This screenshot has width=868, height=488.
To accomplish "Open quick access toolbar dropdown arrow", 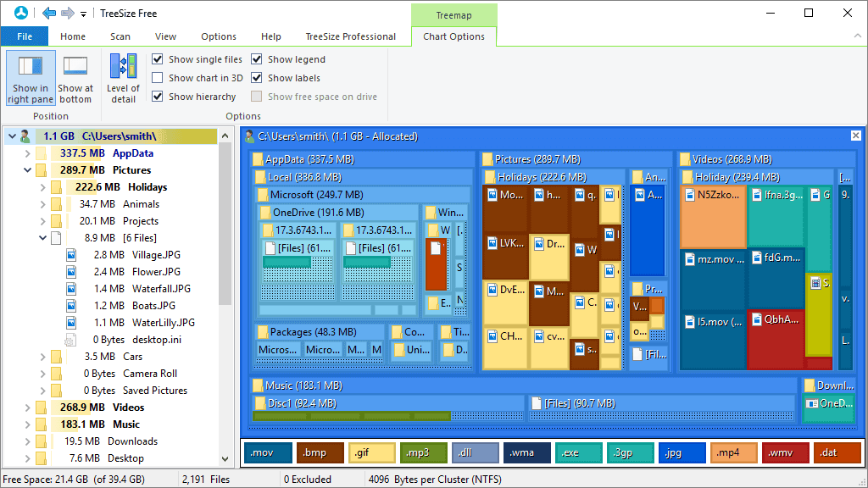I will (x=84, y=14).
